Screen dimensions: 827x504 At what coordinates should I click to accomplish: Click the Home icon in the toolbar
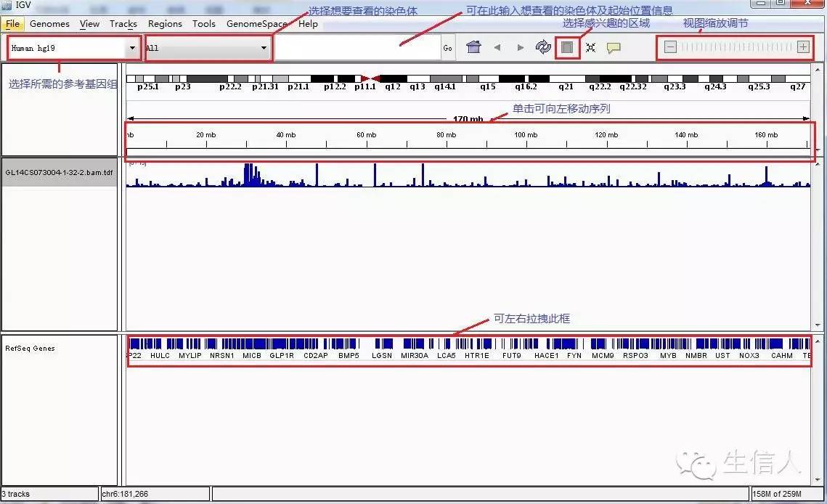click(473, 47)
